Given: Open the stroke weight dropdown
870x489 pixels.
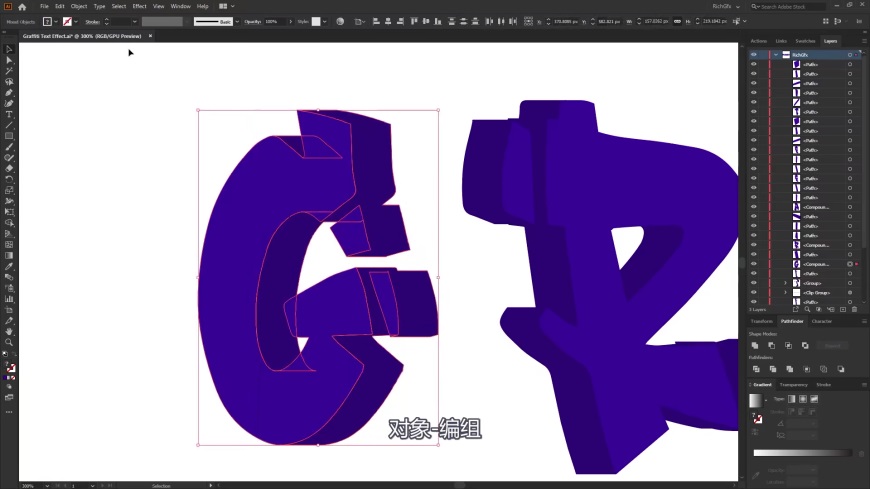Looking at the screenshot, I should click(x=135, y=21).
